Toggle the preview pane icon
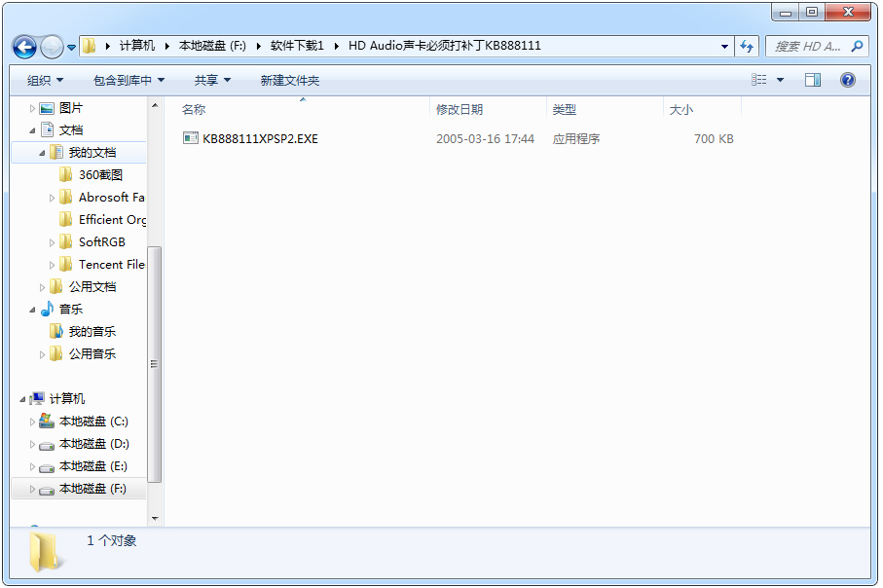This screenshot has width=883, height=588. click(813, 80)
